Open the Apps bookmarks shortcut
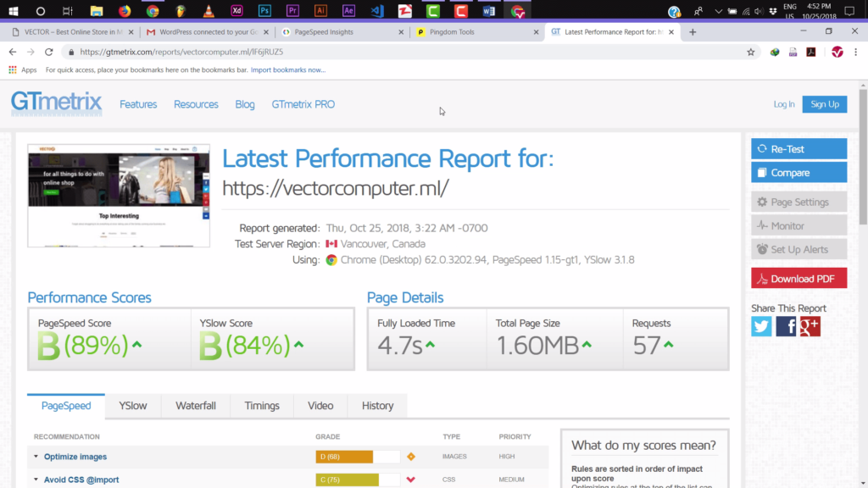 click(23, 69)
